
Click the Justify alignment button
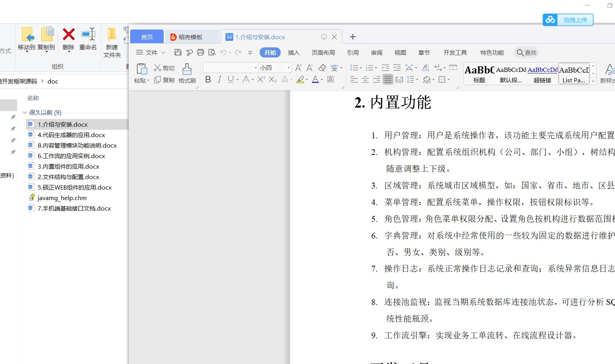coord(388,80)
